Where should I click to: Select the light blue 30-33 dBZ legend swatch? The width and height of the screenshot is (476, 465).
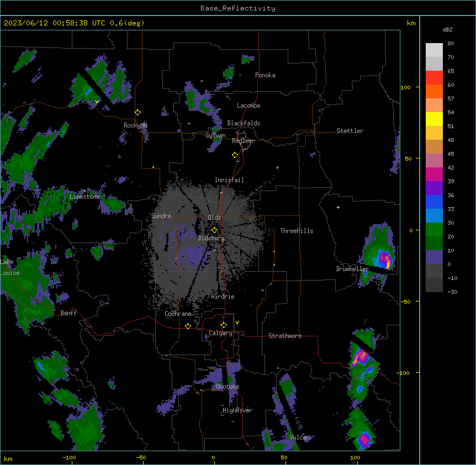[434, 216]
